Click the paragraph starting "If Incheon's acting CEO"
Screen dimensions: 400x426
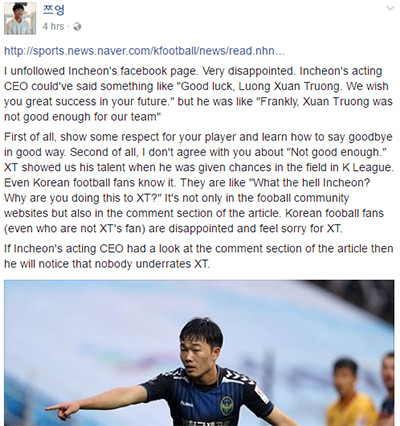tap(198, 256)
